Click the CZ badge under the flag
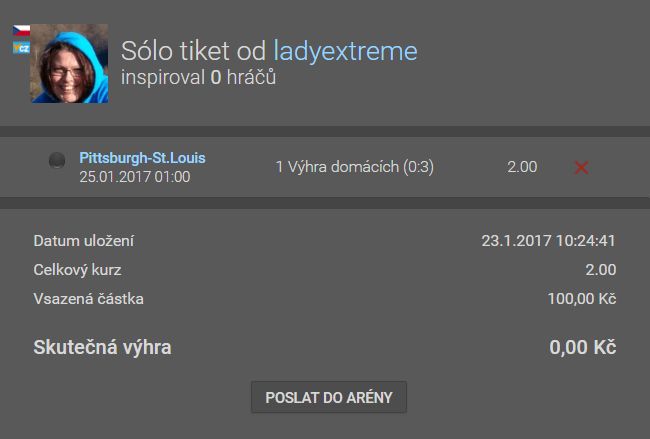This screenshot has height=439, width=650. click(x=21, y=48)
